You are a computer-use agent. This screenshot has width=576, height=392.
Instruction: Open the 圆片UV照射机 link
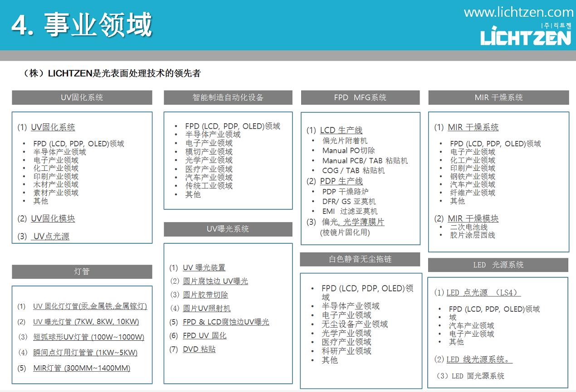(x=207, y=309)
